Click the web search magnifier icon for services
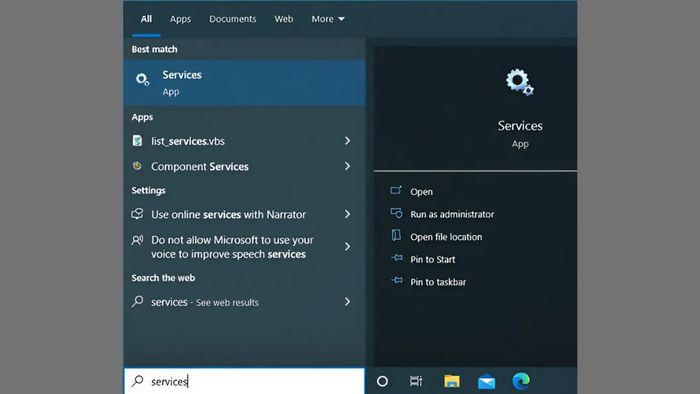 (138, 301)
